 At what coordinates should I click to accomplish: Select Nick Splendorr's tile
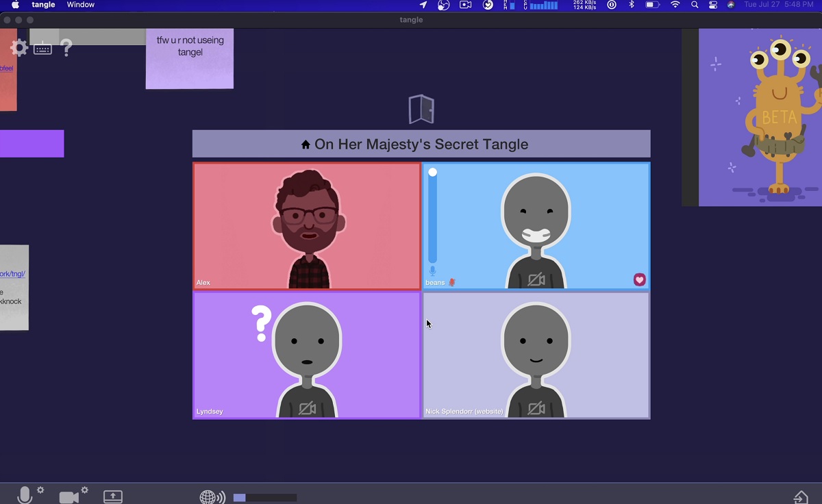536,355
